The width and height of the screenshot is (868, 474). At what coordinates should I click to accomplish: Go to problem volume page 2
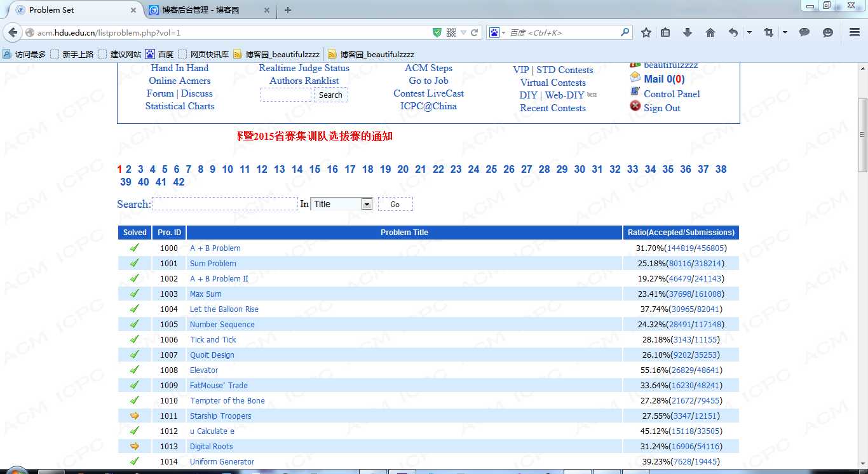tap(128, 169)
